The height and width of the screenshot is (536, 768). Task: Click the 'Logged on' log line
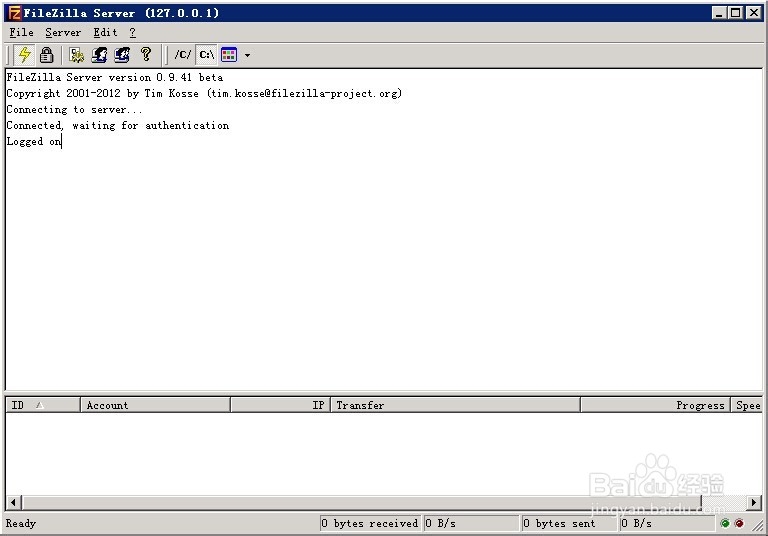pos(34,142)
